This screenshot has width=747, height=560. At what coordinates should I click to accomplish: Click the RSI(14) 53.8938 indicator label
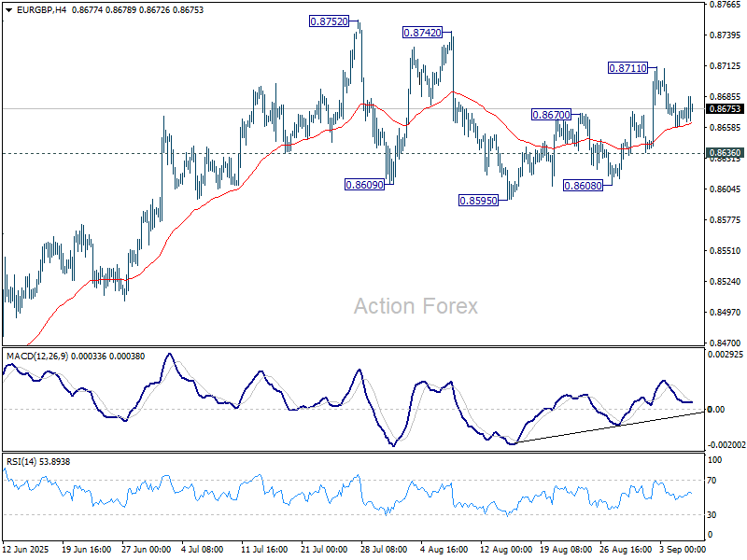tap(38, 461)
